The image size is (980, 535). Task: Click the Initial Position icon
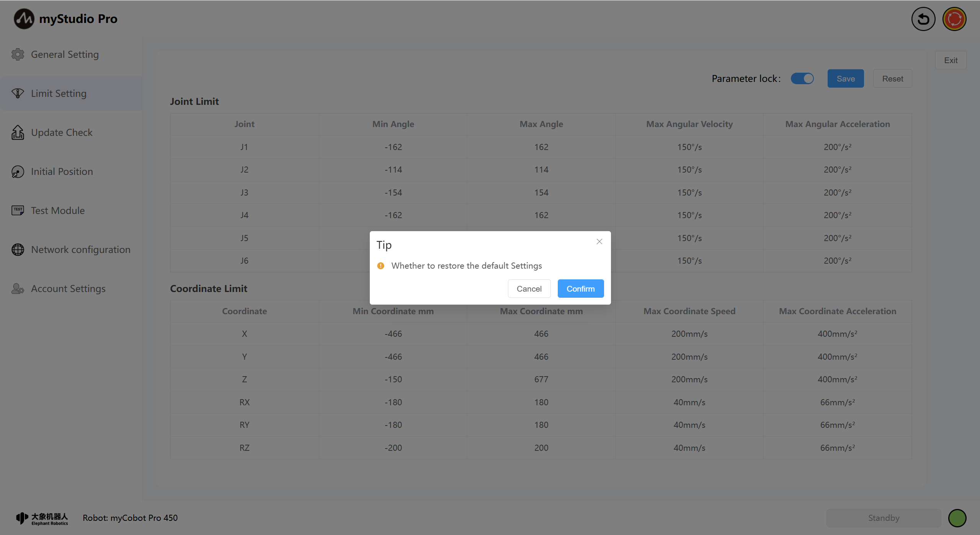pyautogui.click(x=18, y=171)
